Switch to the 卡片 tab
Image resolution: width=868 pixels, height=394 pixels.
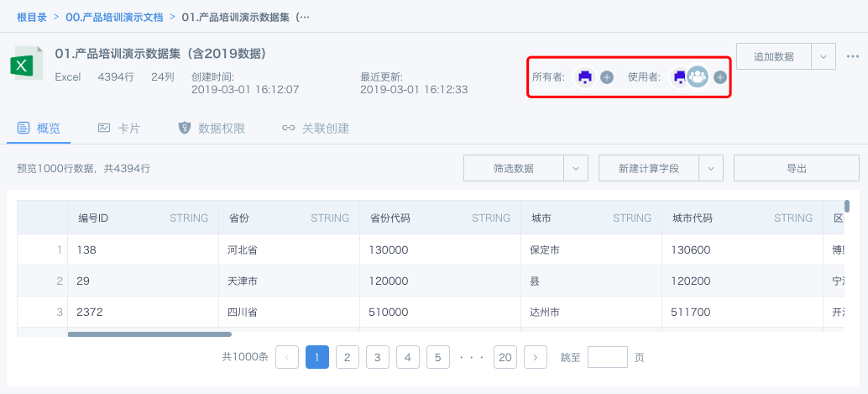[119, 129]
